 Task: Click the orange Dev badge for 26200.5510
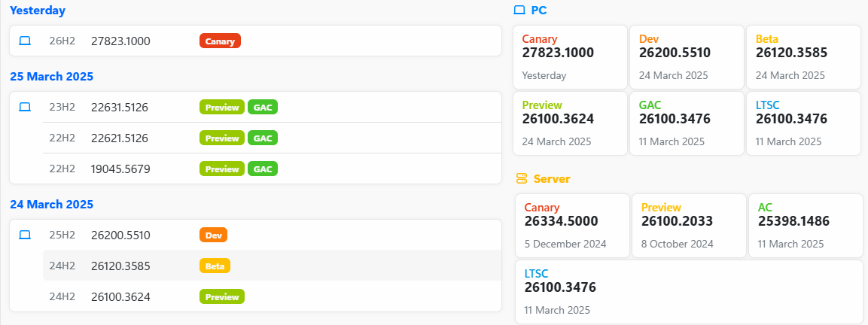tap(213, 235)
